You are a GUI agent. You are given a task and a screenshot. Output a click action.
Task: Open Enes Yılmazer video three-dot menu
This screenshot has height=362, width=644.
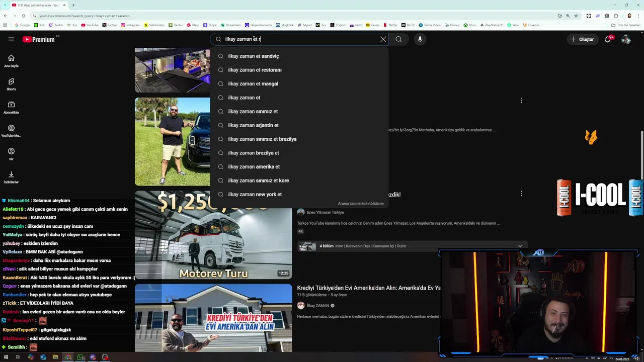(x=522, y=194)
